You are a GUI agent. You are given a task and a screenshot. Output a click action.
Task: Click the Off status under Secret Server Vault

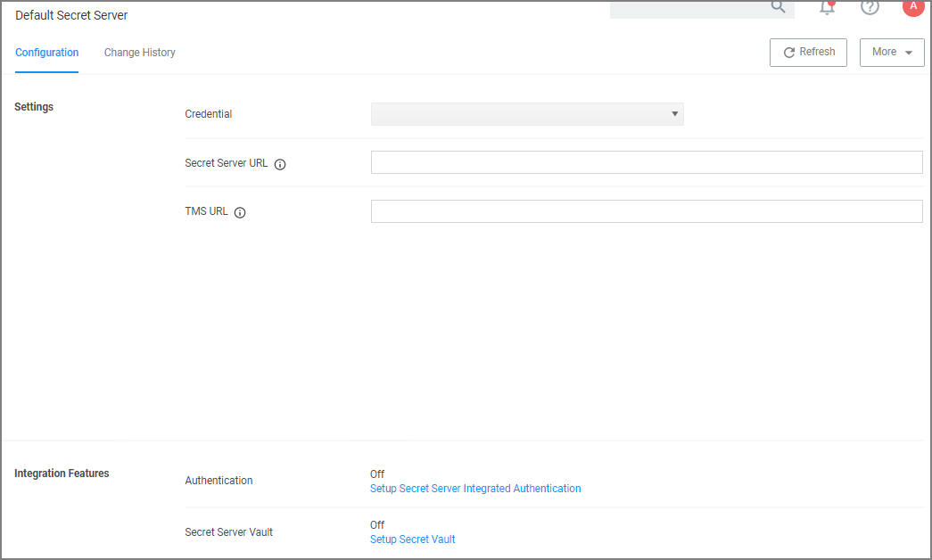click(x=377, y=525)
